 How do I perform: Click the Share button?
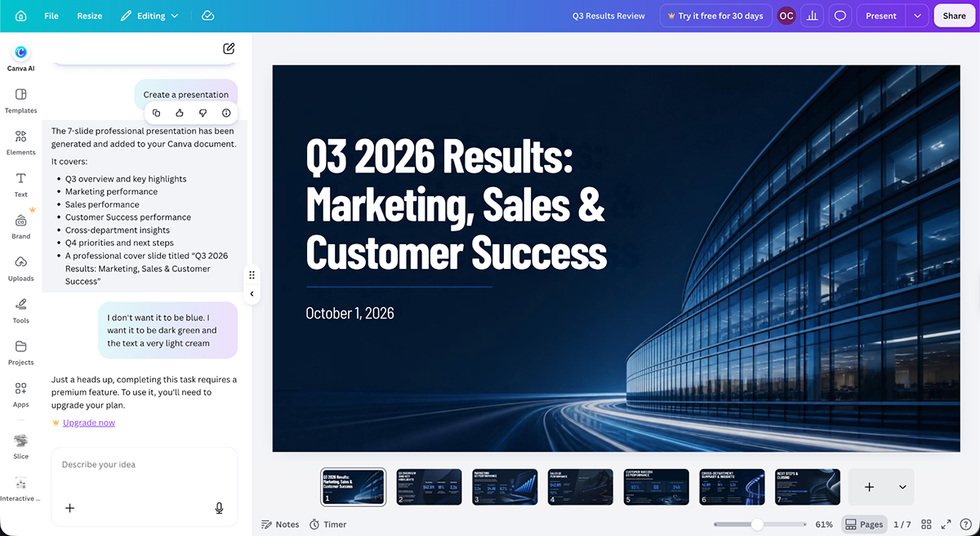coord(954,16)
